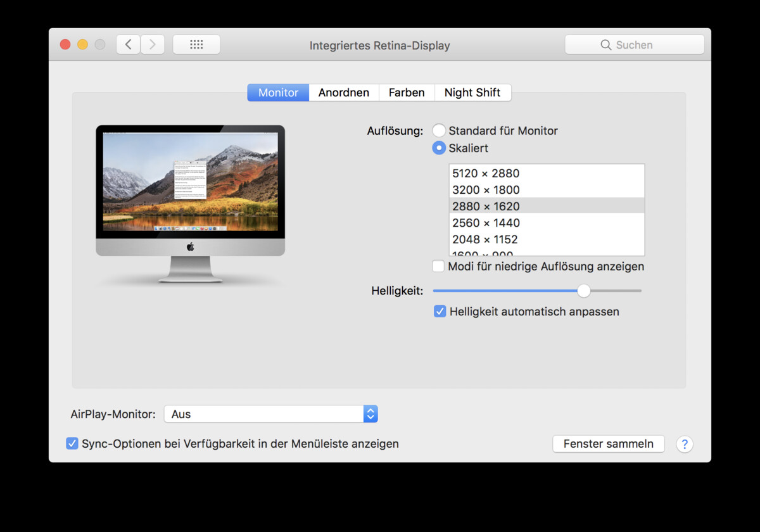The image size is (760, 532).
Task: Click the display thumbnail image
Action: [190, 184]
